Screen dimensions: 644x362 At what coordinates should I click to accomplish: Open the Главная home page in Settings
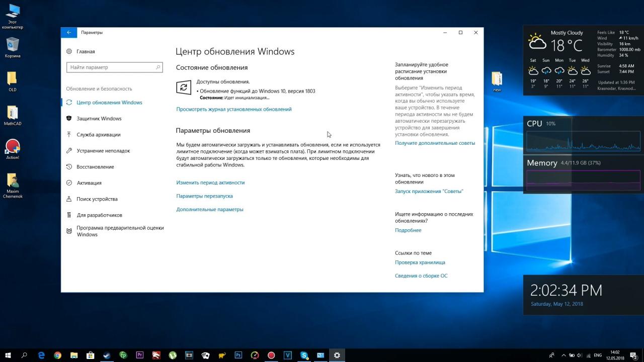(x=80, y=51)
